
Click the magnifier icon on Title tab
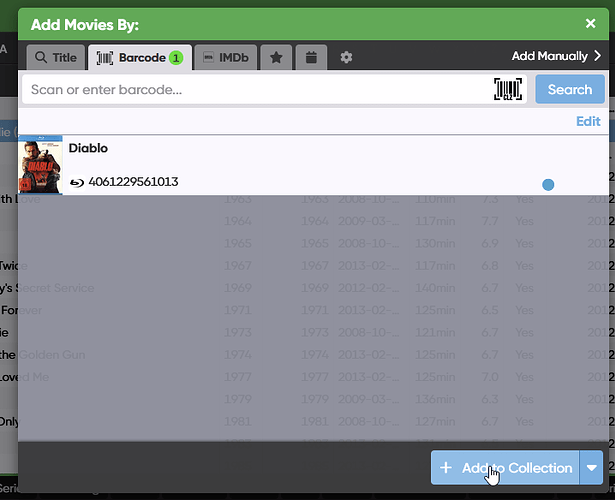[x=41, y=58]
